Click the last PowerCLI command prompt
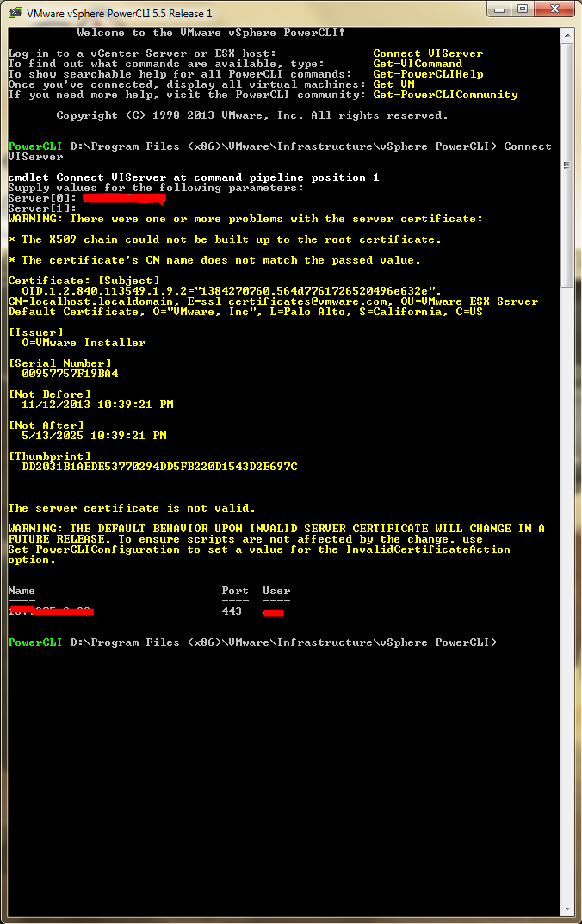Screen dimensions: 582x924 pyautogui.click(x=250, y=642)
